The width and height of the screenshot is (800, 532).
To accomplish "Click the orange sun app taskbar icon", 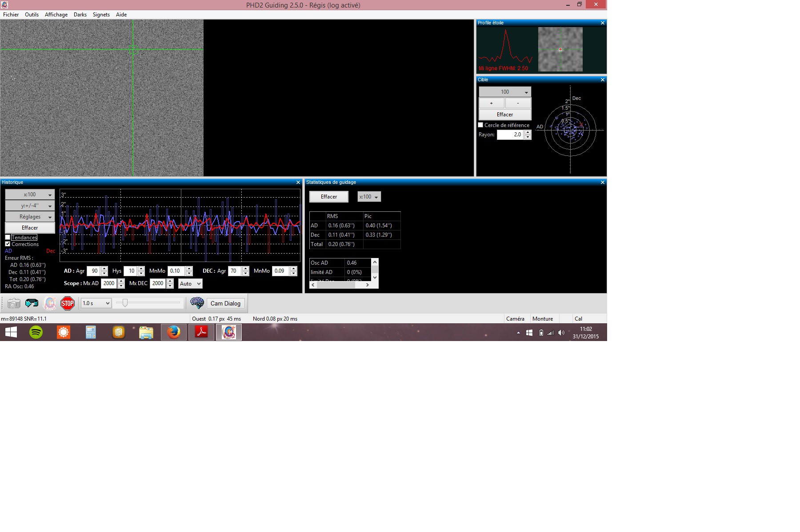I will pyautogui.click(x=64, y=332).
